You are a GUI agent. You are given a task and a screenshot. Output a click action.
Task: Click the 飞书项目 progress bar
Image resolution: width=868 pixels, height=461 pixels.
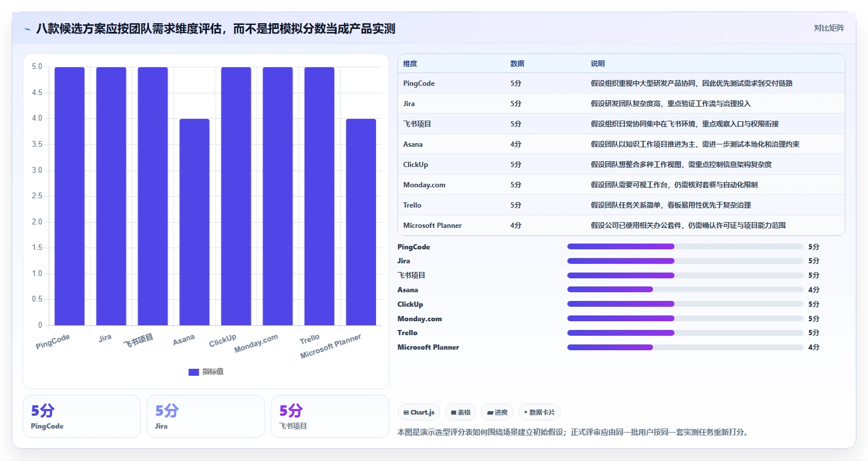point(685,275)
